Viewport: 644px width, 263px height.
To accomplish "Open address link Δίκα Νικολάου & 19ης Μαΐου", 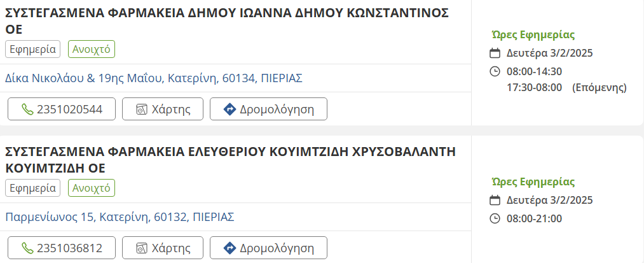I will point(153,78).
